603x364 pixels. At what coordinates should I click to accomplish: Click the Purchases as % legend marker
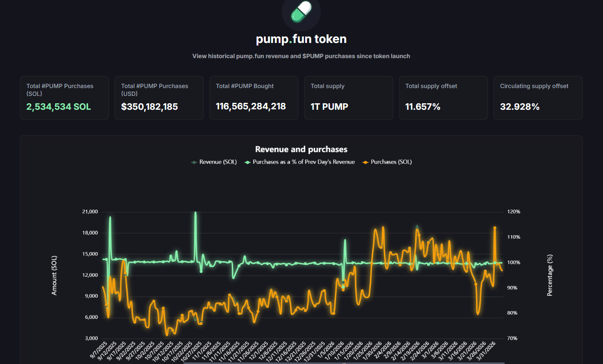[247, 162]
